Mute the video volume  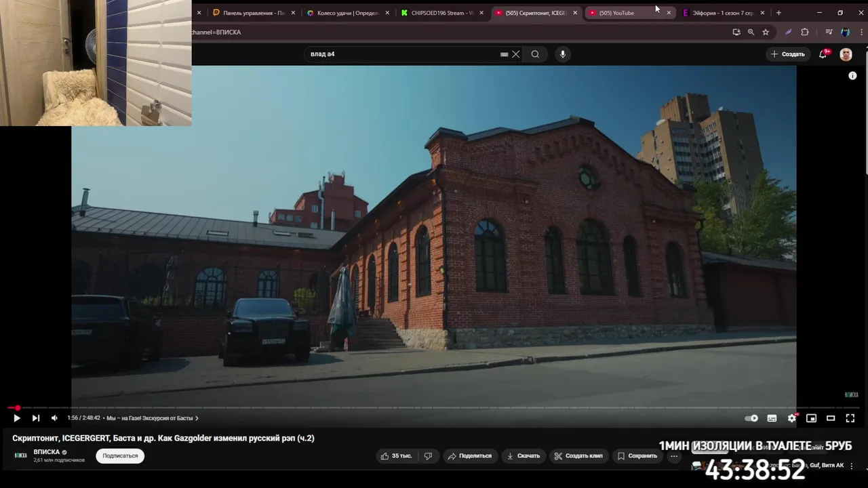tap(55, 418)
